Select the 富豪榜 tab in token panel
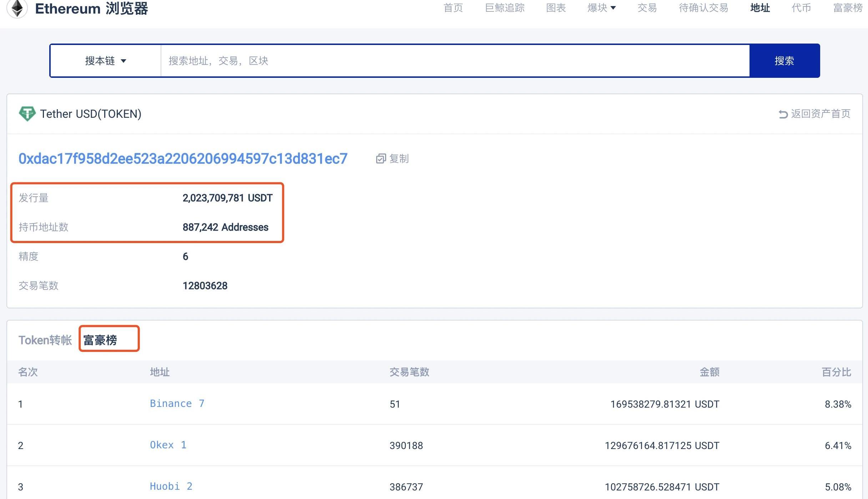Screen dimensions: 868x499 coord(100,340)
